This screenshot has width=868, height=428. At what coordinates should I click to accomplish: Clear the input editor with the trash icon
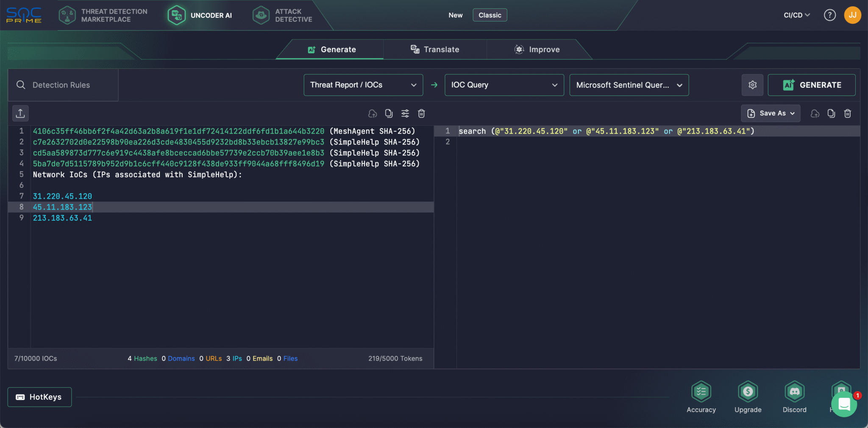coord(421,113)
